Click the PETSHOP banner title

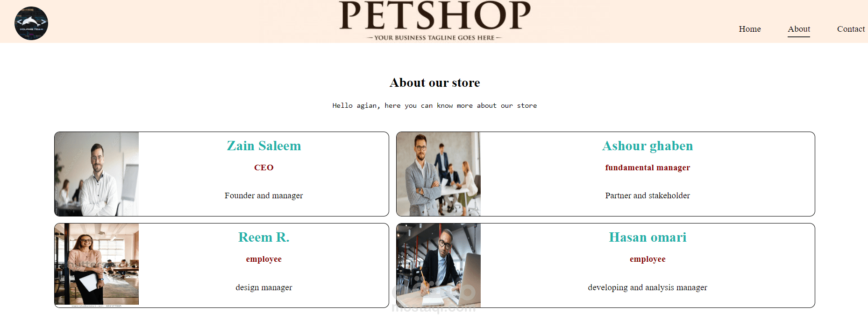click(x=434, y=15)
